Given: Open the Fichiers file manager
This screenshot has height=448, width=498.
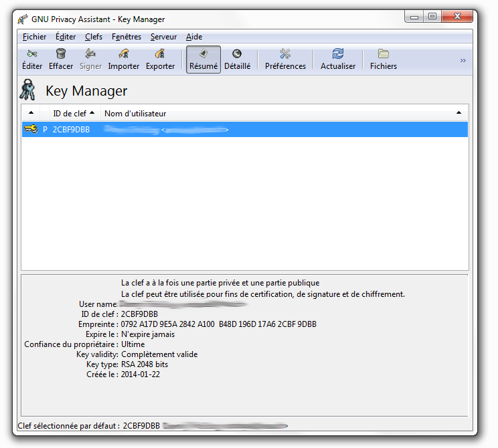Looking at the screenshot, I should (x=384, y=60).
